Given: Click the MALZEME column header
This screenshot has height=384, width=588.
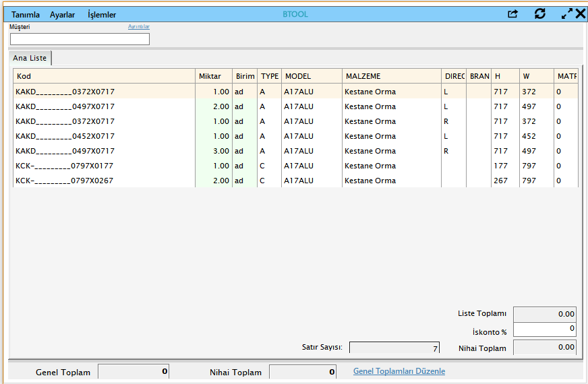Looking at the screenshot, I should click(392, 76).
